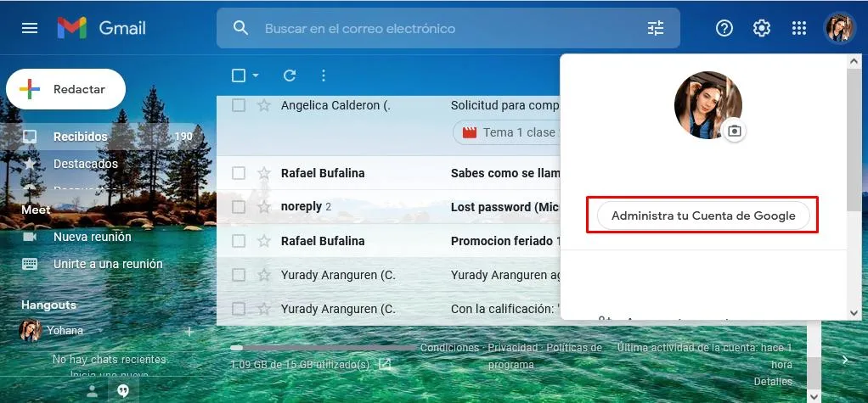The image size is (868, 403).
Task: Star the 'Sabes como se llam' email
Action: click(264, 173)
